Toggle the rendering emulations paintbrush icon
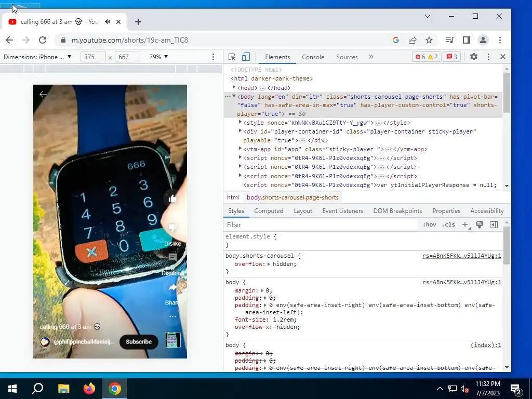 pos(480,224)
